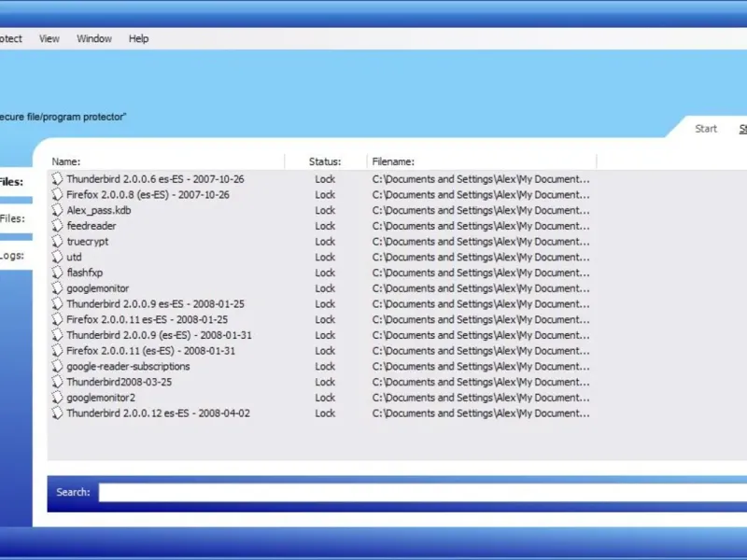Select Firefox 2.0.0.8 (es-ES) - 2007-10-26 name
Screen dimensions: 747x560
(x=148, y=195)
